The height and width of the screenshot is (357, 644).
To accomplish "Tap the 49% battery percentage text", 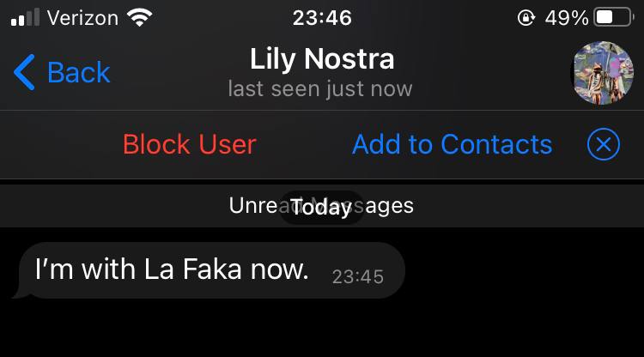I will point(567,18).
